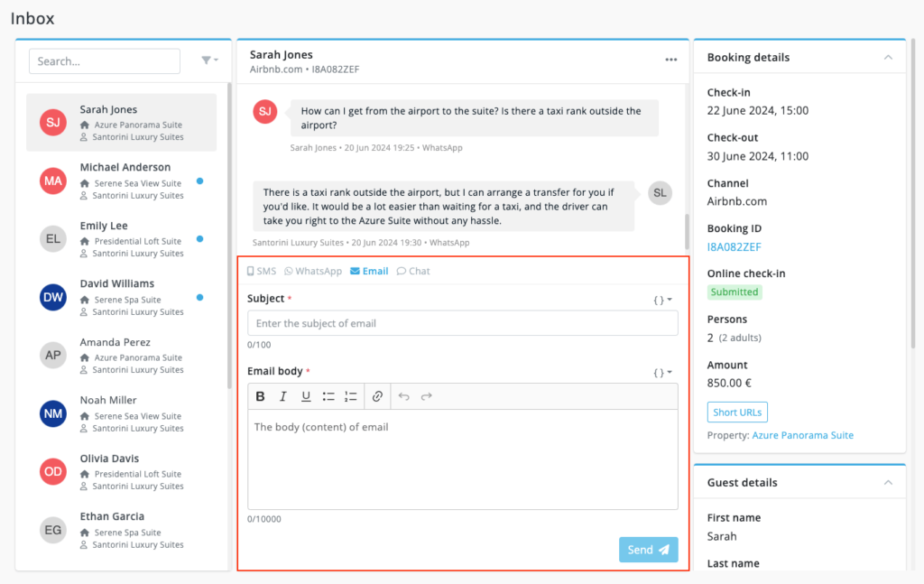Click Sarah Jones's airport taxi question message

(x=475, y=118)
